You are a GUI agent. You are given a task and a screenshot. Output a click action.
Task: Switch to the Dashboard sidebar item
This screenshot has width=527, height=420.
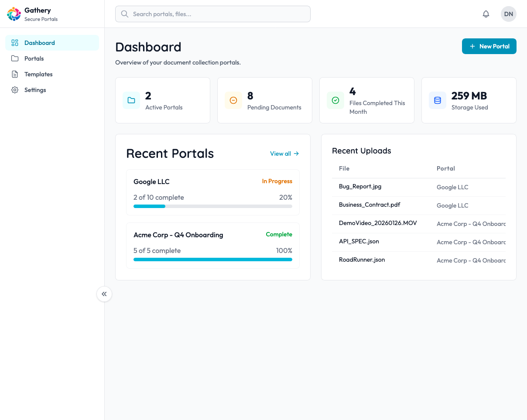[40, 43]
